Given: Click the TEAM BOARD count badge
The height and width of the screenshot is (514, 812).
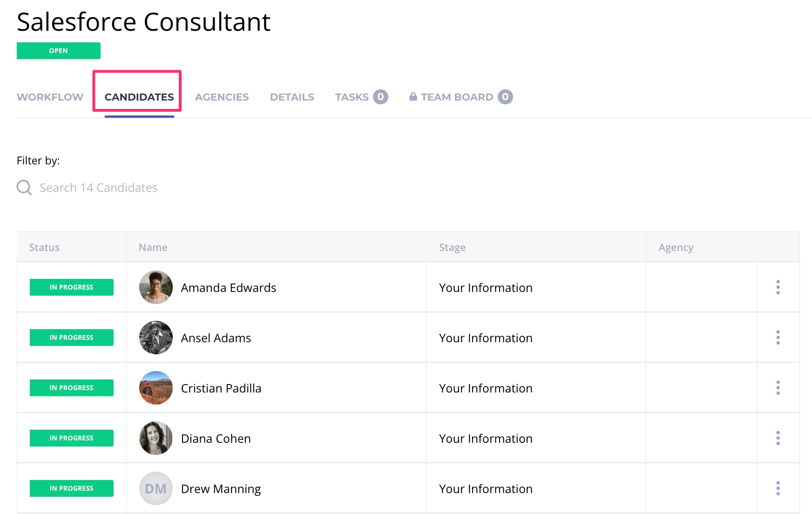Looking at the screenshot, I should (505, 97).
